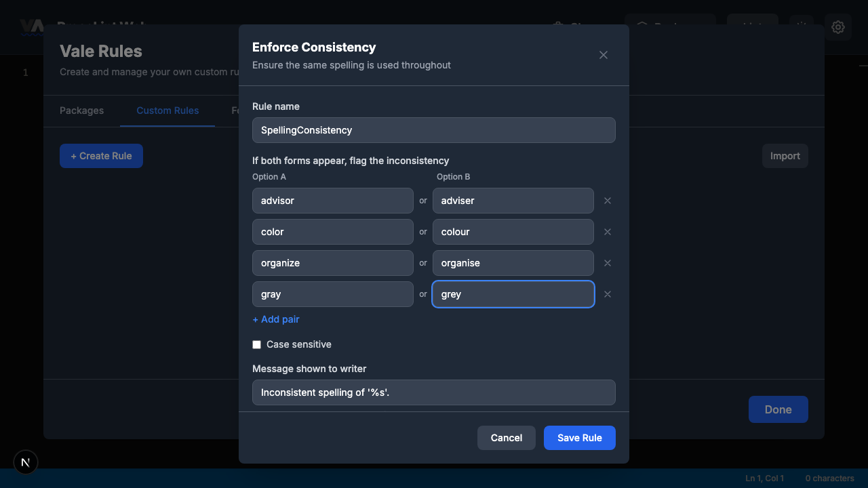The image size is (868, 488).
Task: Click inside the Rule name field
Action: (433, 130)
